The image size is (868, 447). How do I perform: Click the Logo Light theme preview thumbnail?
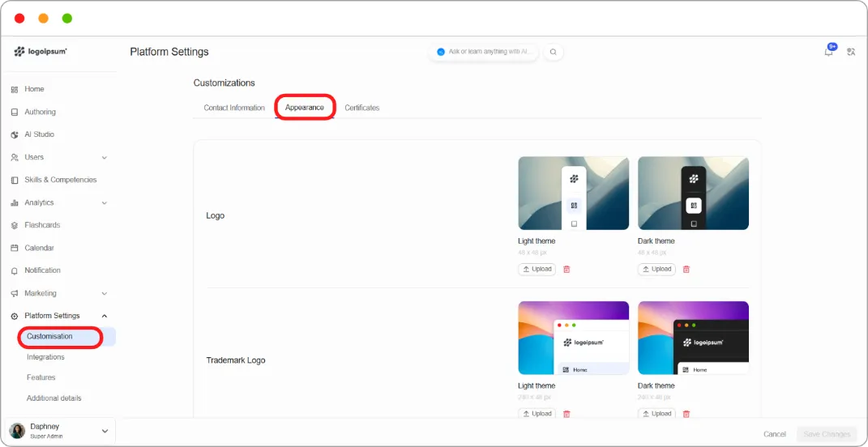574,193
